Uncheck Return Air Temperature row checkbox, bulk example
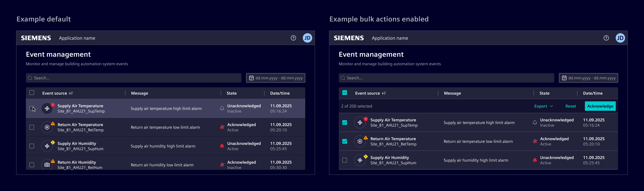 344,141
